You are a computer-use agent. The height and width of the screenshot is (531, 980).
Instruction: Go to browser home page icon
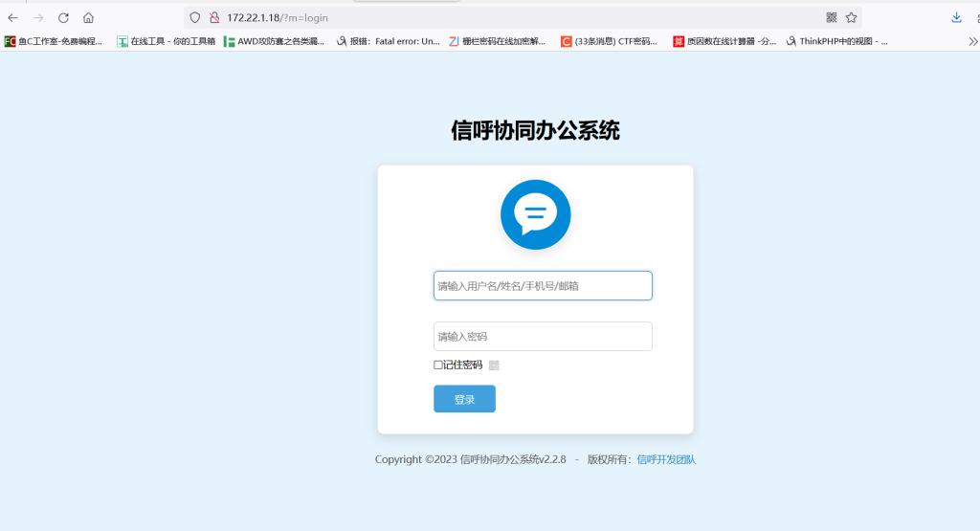click(88, 17)
